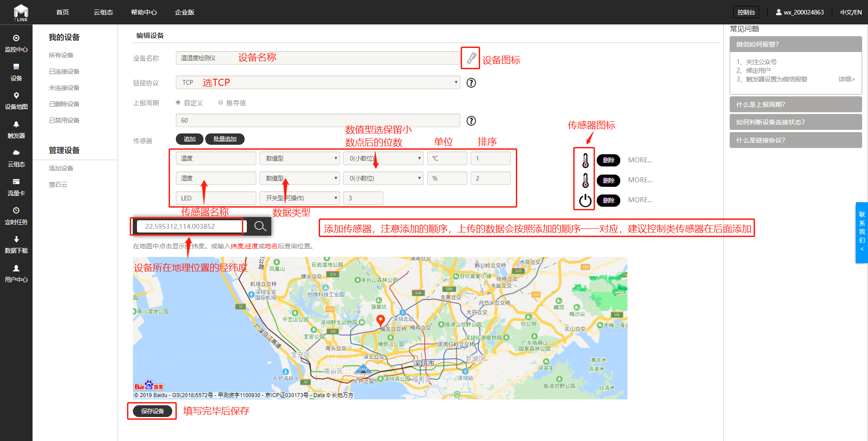This screenshot has width=868, height=441.
Task: Open decimal places dropdown for 湿度 row
Action: [383, 178]
